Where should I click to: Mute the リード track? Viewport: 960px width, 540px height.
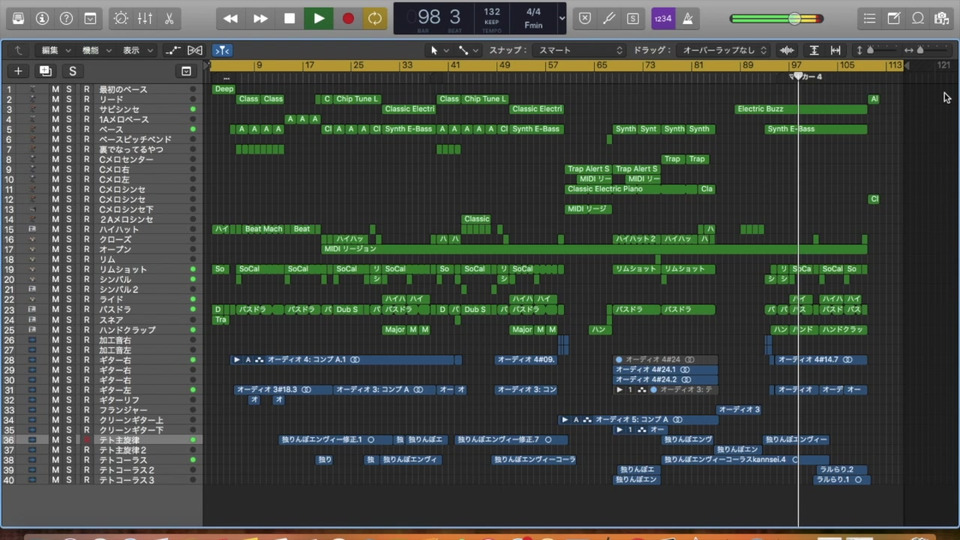[56, 99]
